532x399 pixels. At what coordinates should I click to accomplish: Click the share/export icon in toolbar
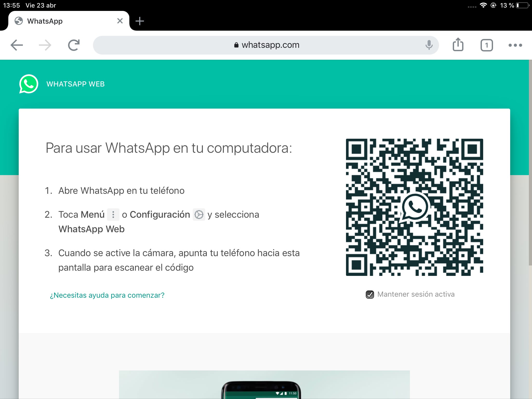[x=458, y=45]
